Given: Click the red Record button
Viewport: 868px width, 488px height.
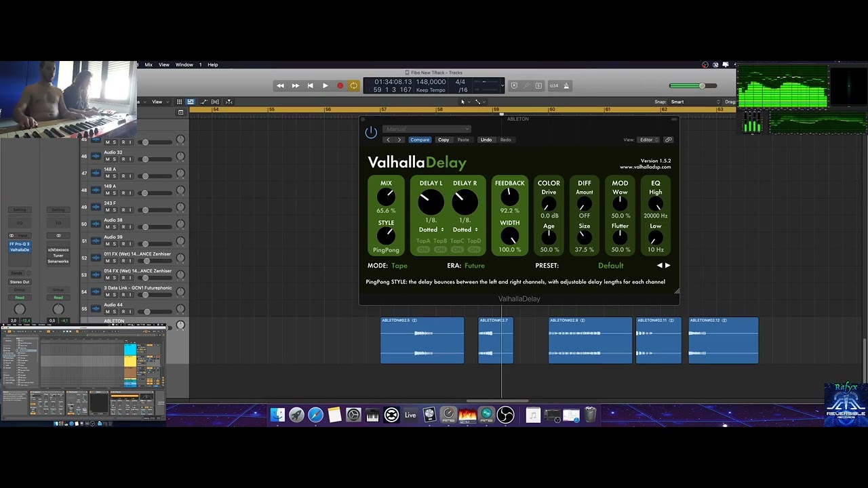Looking at the screenshot, I should [x=340, y=86].
